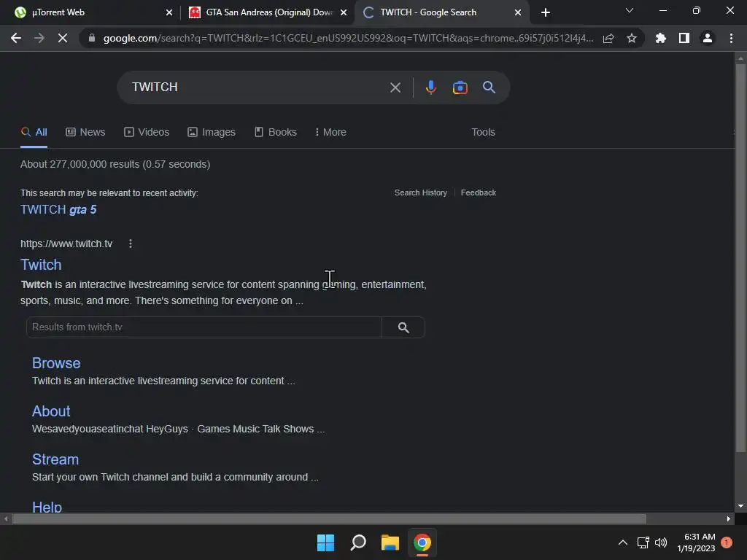Click the https://www.twitch.tv URL text
Viewport: 747px width, 560px height.
click(66, 244)
